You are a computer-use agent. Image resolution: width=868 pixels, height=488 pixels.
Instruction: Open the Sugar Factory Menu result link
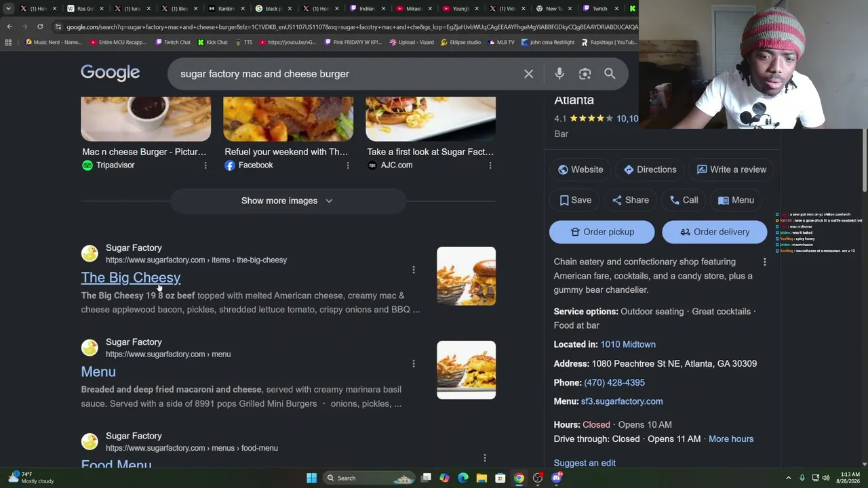click(x=98, y=372)
